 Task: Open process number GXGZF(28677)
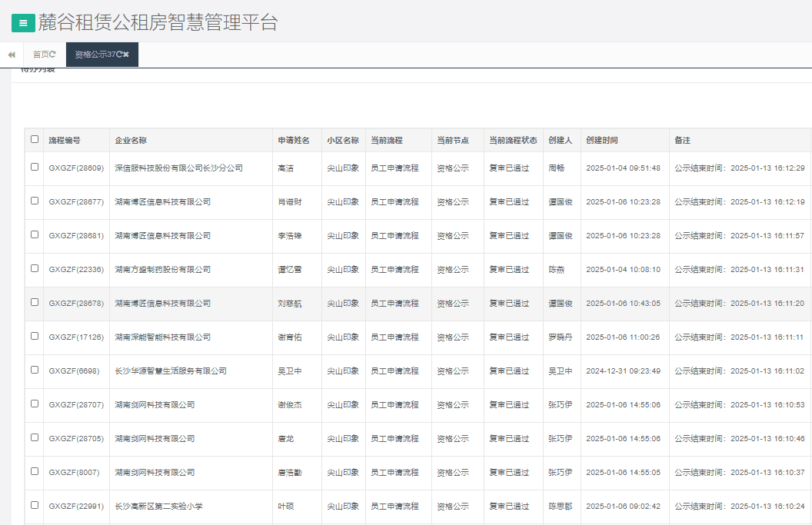pyautogui.click(x=75, y=202)
